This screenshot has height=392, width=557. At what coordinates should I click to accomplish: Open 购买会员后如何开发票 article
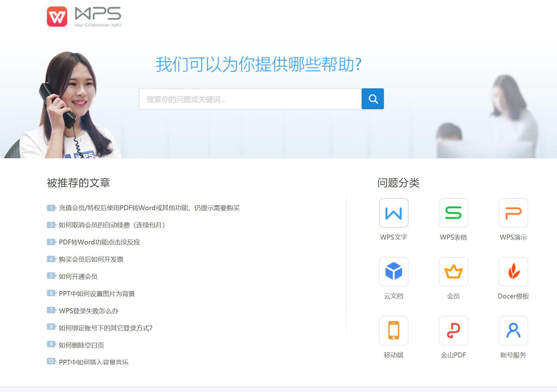tap(91, 259)
